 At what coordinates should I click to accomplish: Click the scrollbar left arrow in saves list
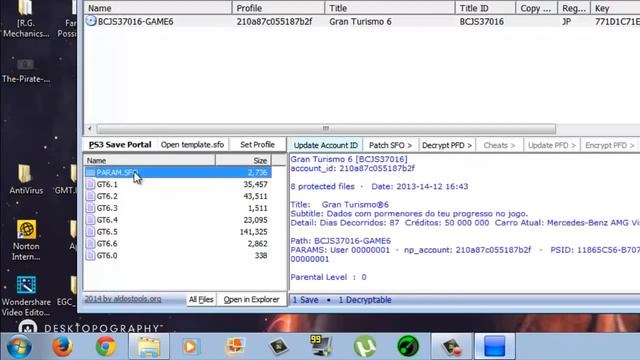(90, 129)
